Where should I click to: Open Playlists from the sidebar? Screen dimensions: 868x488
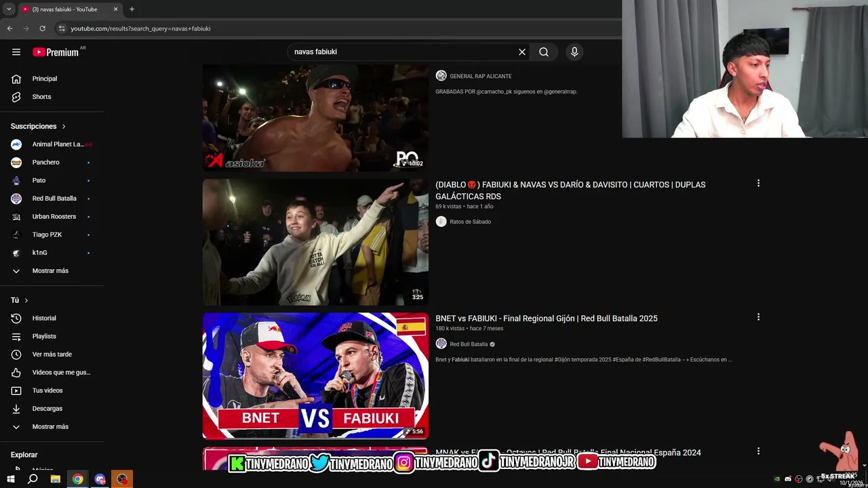click(52, 336)
